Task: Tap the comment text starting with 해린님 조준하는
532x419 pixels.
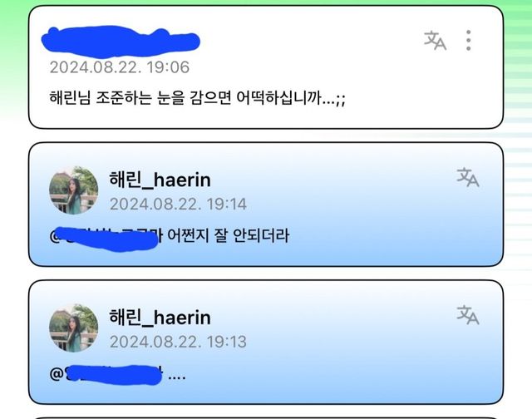Action: click(198, 98)
